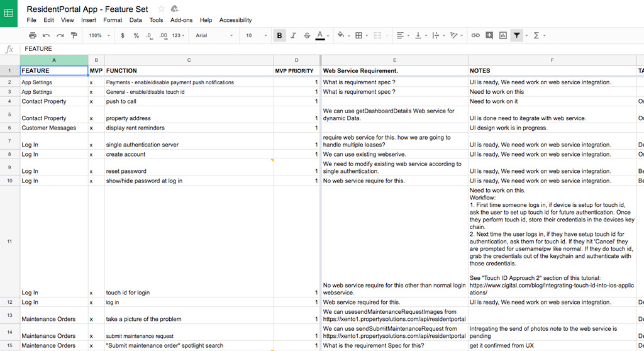
Task: Select cell 'get it confirmed from UX'
Action: tap(552, 346)
